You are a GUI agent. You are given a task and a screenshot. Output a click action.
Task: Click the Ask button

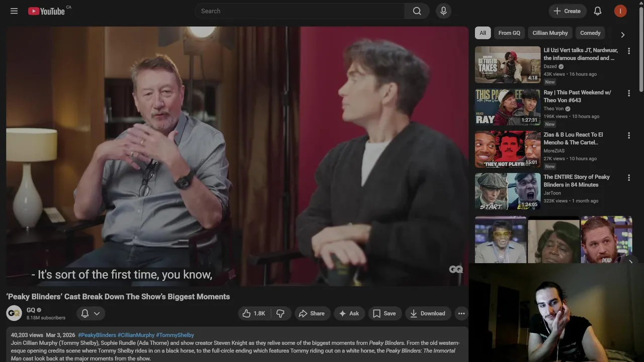[349, 313]
